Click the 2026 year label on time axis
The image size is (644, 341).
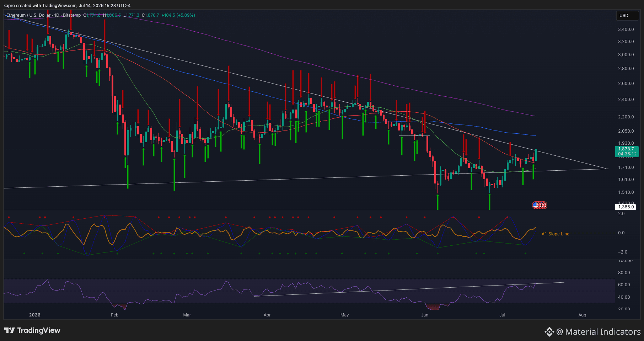35,315
